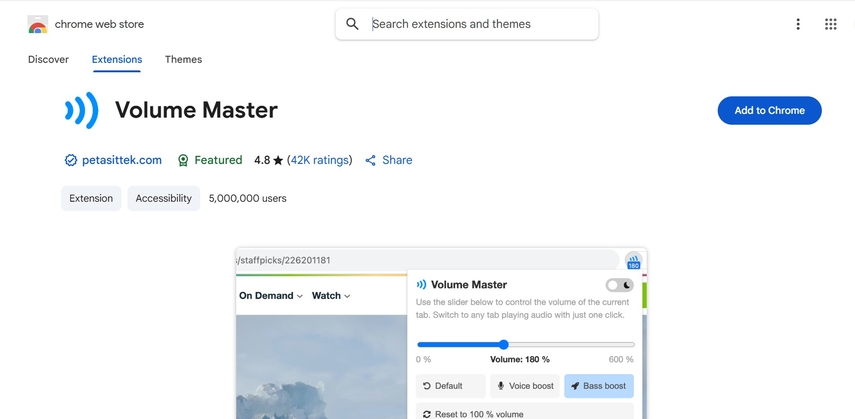Click the Add to Chrome button

tap(769, 110)
